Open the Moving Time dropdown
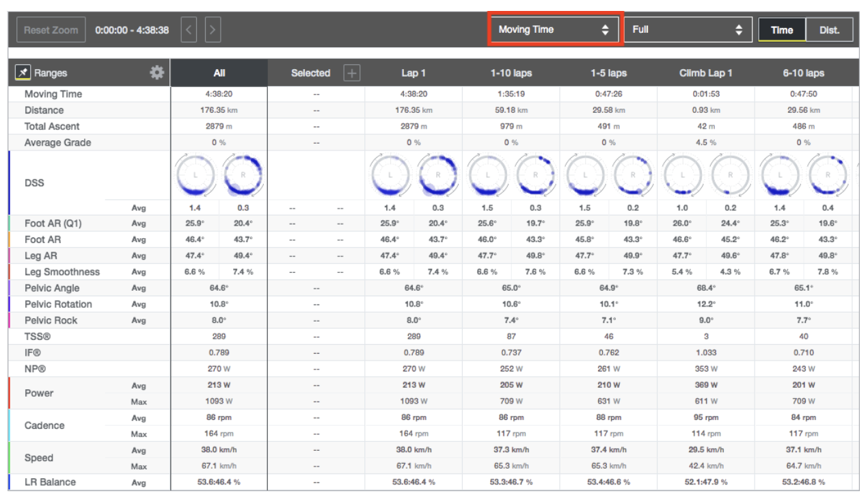 (554, 30)
